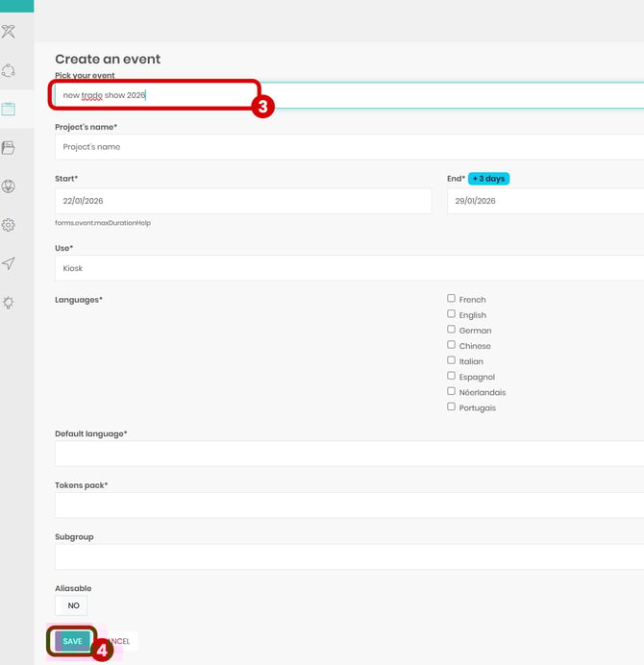This screenshot has height=665, width=644.
Task: Click the + 3 days badge
Action: click(488, 179)
